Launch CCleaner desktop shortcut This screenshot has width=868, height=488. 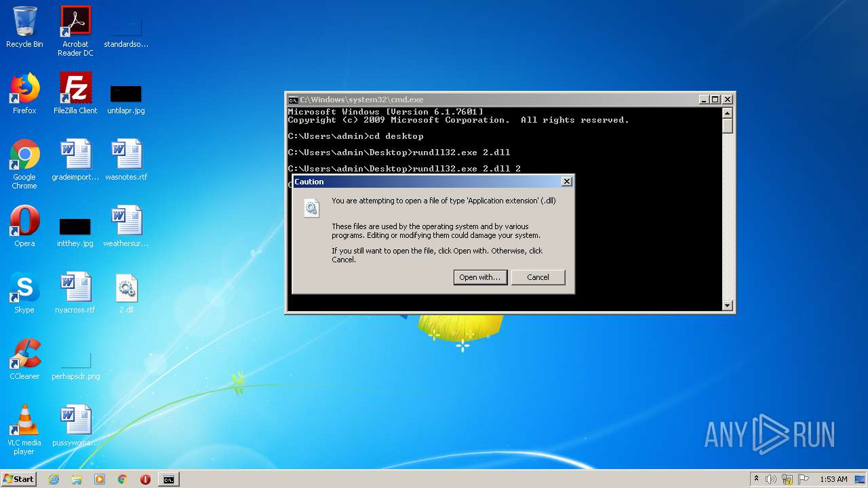(24, 359)
